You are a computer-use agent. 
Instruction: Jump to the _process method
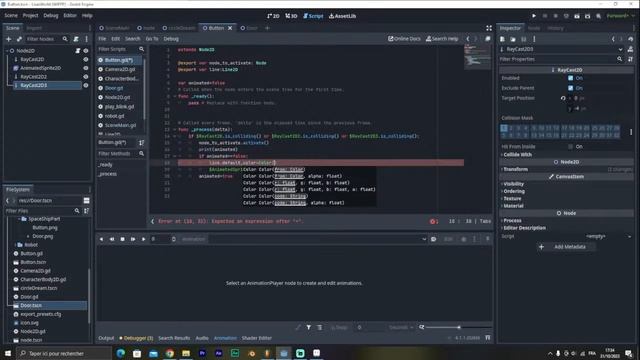tap(107, 174)
